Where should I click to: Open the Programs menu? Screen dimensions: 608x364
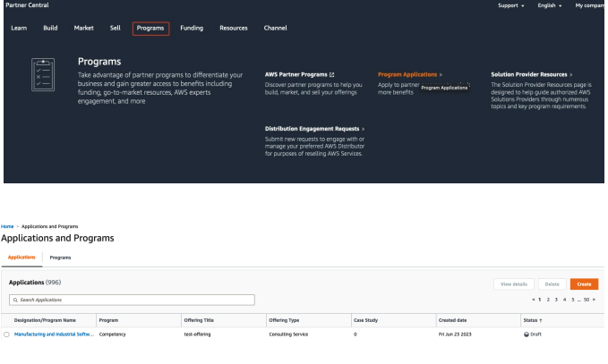[x=150, y=29]
